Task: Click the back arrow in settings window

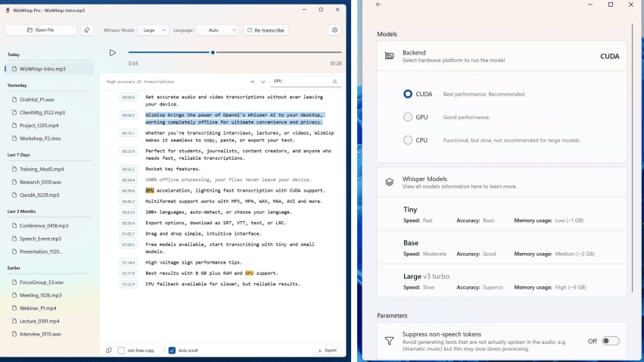Action: click(378, 5)
